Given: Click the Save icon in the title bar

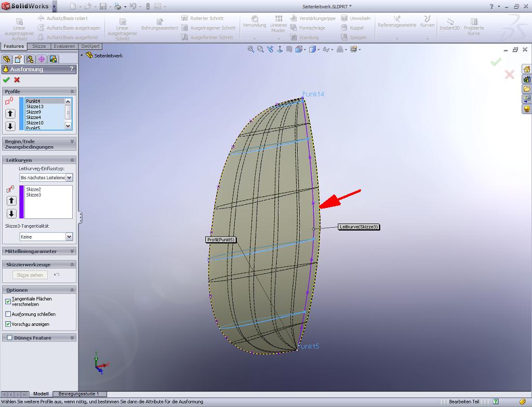Looking at the screenshot, I should [x=103, y=6].
